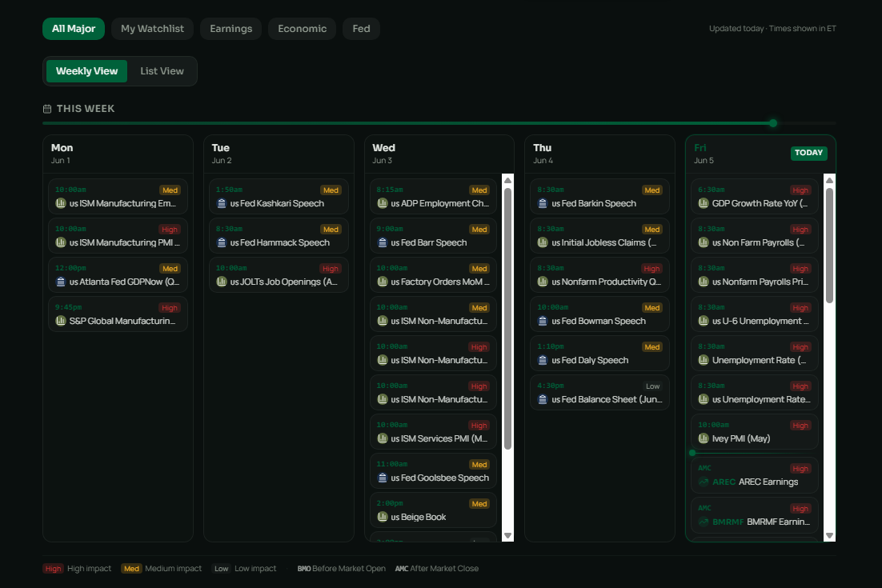Click the 1:10pm time on Fed Daly Speech
882x588 pixels.
pyautogui.click(x=550, y=347)
